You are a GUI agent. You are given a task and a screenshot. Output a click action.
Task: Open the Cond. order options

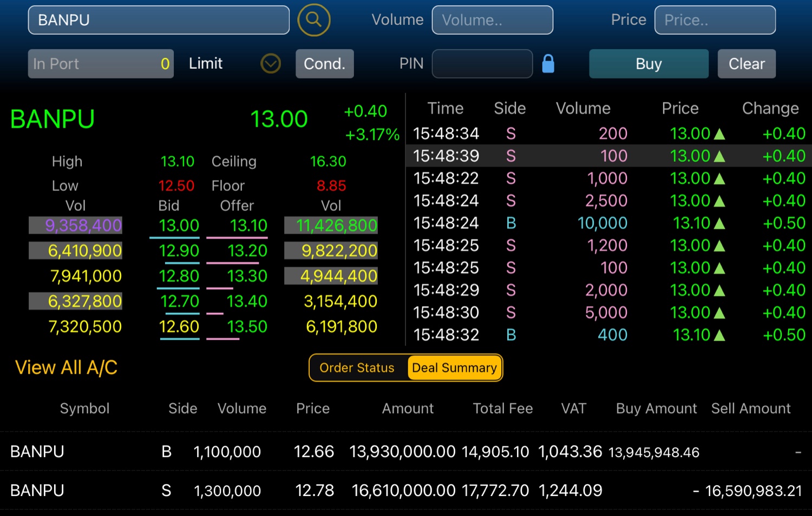(x=325, y=64)
